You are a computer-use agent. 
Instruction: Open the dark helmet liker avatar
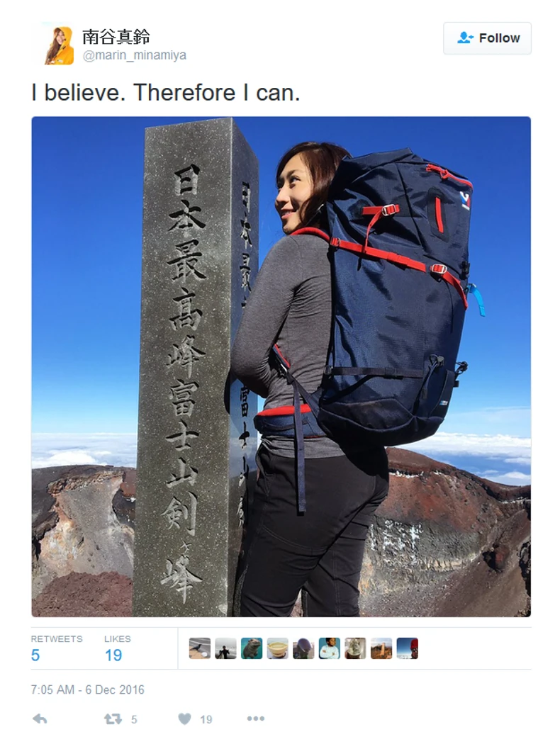pyautogui.click(x=303, y=648)
